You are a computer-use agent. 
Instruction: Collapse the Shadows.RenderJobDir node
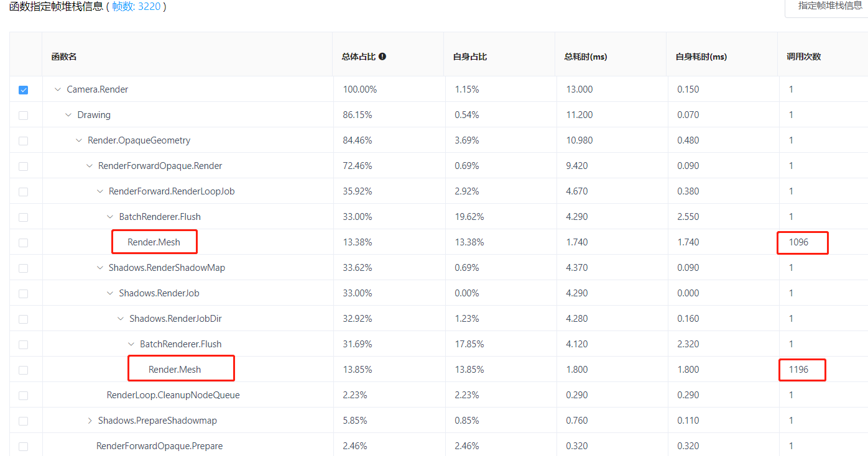pos(121,319)
